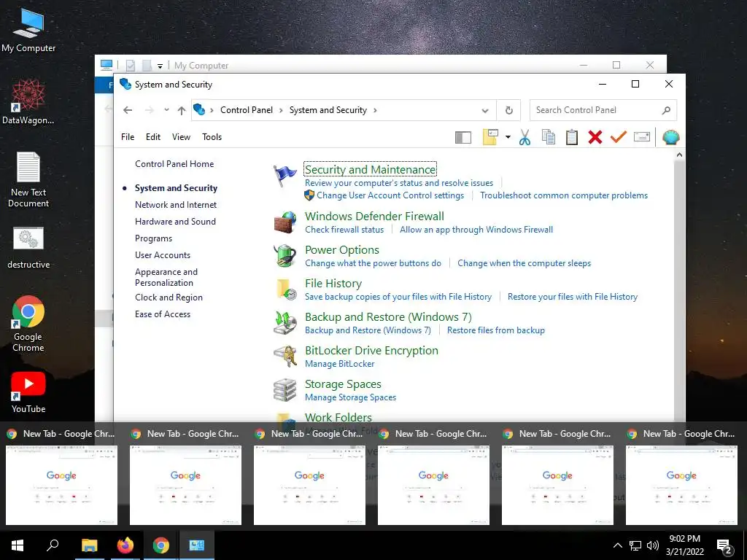Open the Edit menu
The width and height of the screenshot is (747, 560).
tap(153, 137)
